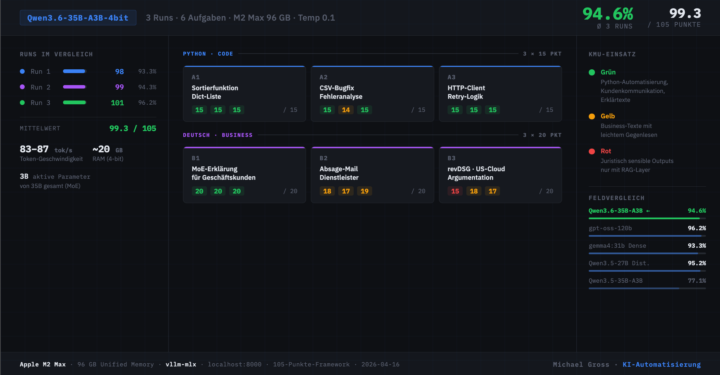Select the red Rot status dot
The image size is (720, 375).
tap(592, 151)
